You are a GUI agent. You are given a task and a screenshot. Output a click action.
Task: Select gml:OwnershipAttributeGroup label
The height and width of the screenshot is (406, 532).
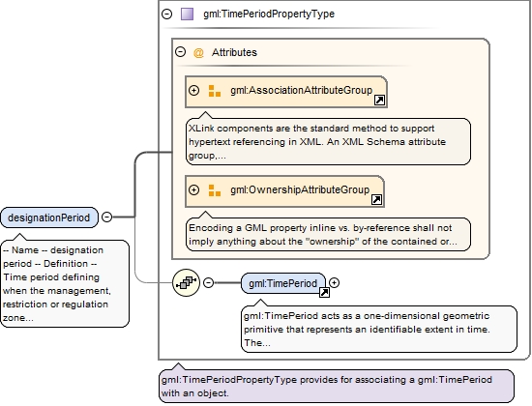click(300, 189)
